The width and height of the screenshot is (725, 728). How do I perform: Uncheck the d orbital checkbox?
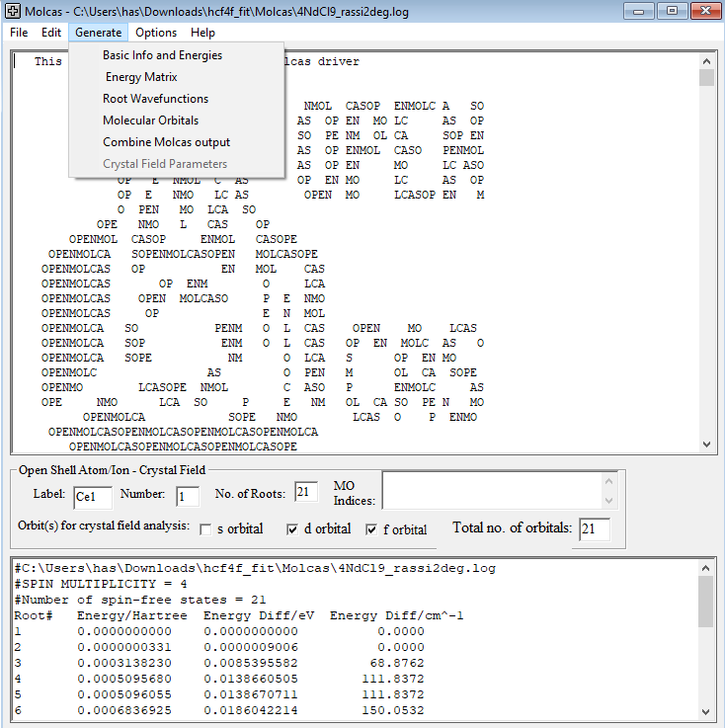point(292,529)
